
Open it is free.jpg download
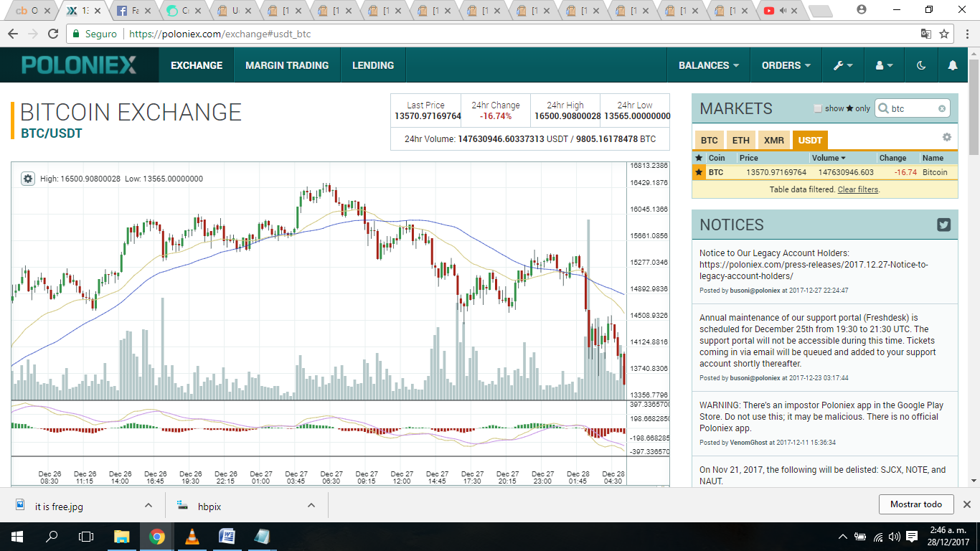point(59,507)
